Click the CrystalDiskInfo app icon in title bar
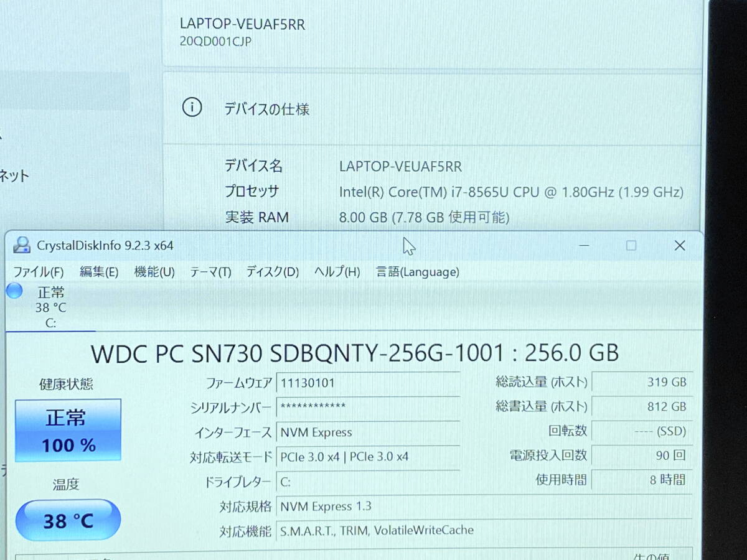This screenshot has height=560, width=747. point(22,245)
